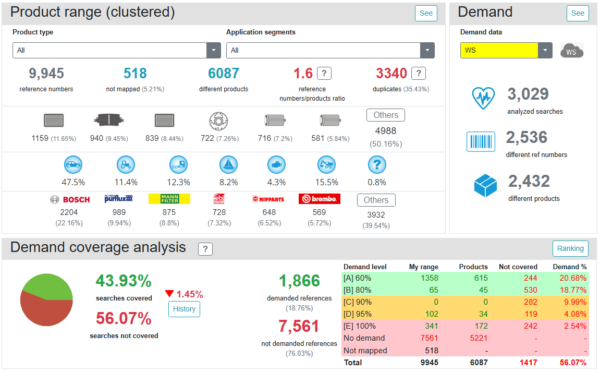This screenshot has width=600, height=372.
Task: Select the [C] 90% demand level row
Action: (x=465, y=302)
